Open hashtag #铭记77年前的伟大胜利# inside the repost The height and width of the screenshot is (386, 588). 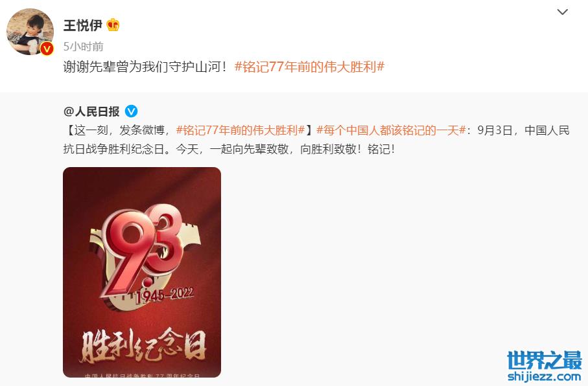point(241,130)
